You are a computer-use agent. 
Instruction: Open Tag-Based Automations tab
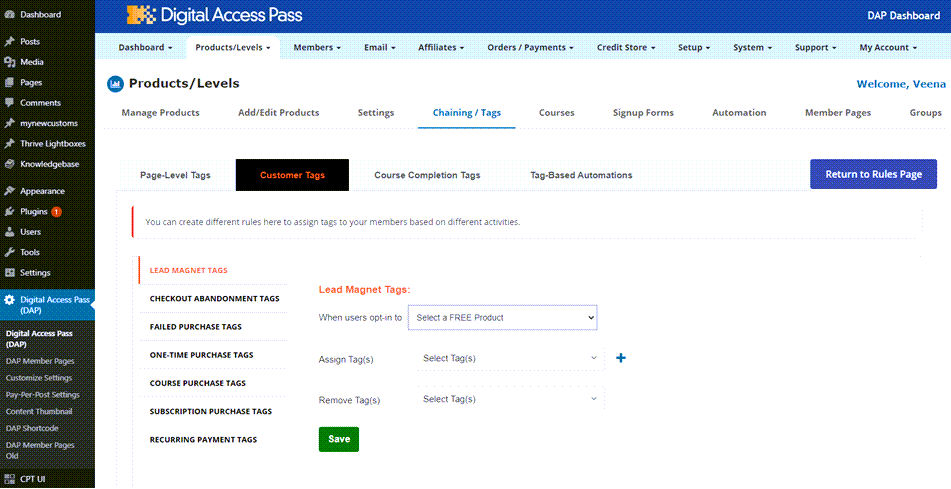pos(581,175)
